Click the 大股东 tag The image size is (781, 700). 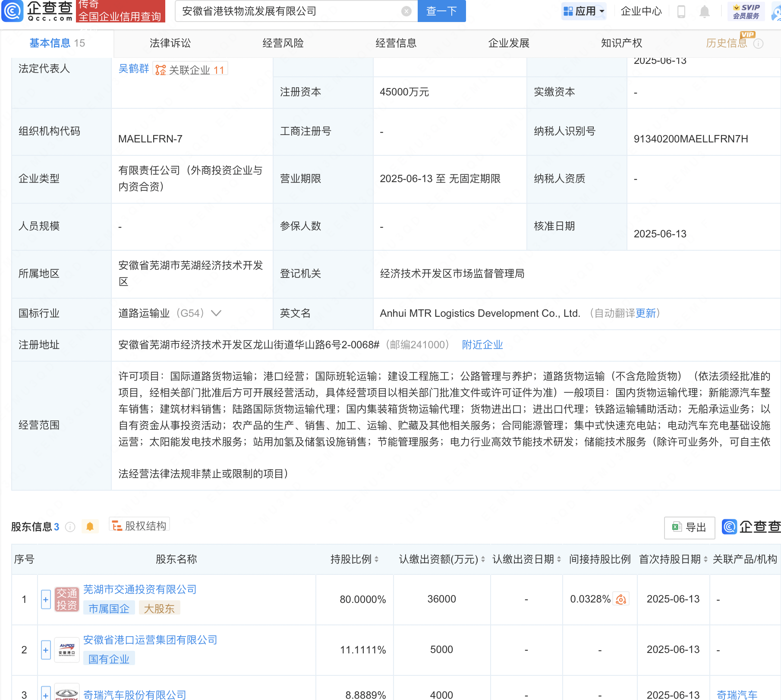pos(159,609)
